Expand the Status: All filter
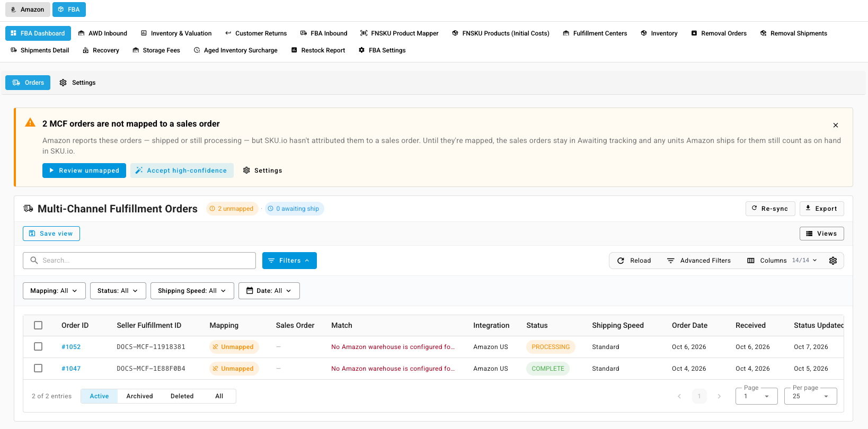This screenshot has width=868, height=429. point(118,291)
